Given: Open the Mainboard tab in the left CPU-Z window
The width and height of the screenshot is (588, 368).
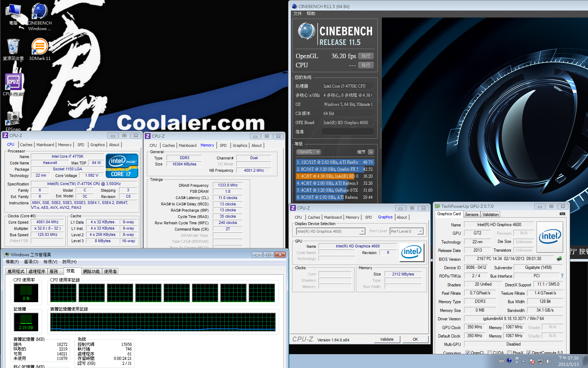Looking at the screenshot, I should click(45, 145).
